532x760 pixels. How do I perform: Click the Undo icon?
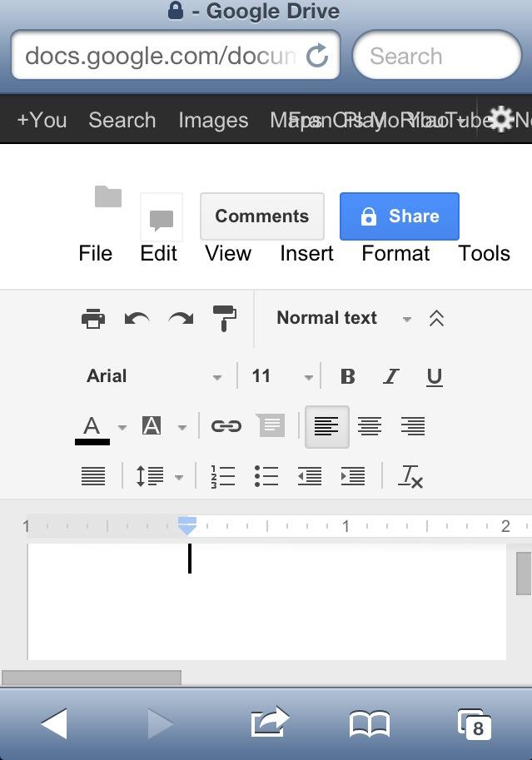click(x=137, y=318)
